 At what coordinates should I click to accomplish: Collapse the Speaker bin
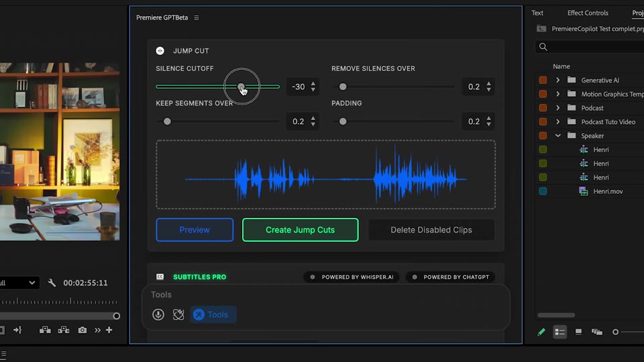557,136
